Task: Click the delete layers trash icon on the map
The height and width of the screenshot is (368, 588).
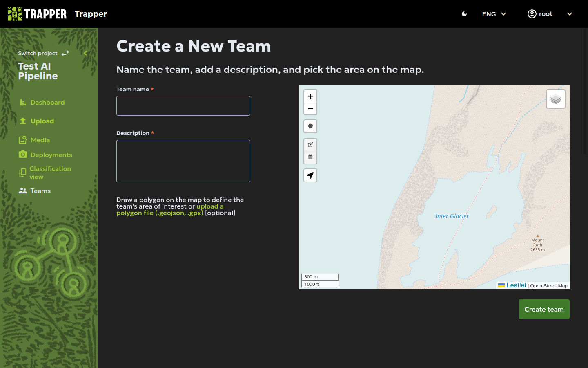Action: pos(310,157)
